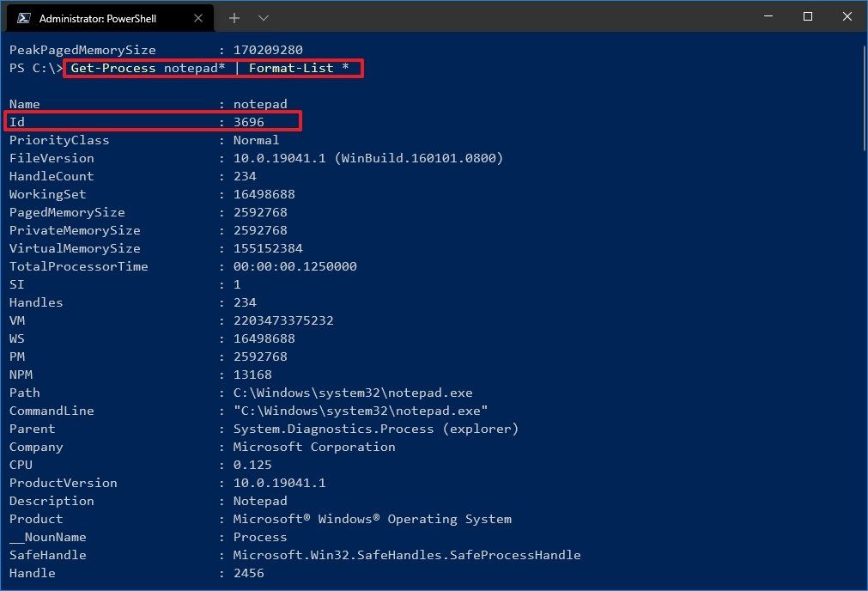Image resolution: width=868 pixels, height=591 pixels.
Task: Click the CommandLine entry line
Action: pos(258,411)
